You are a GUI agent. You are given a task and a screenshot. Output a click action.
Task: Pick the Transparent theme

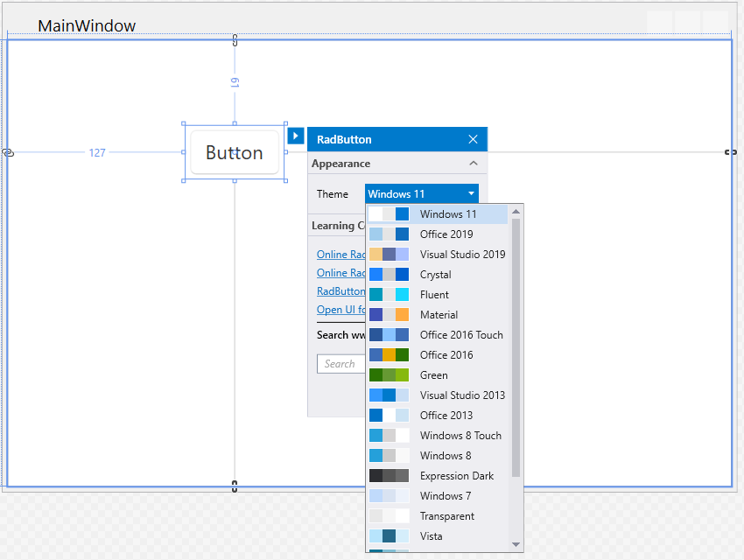tap(438, 516)
